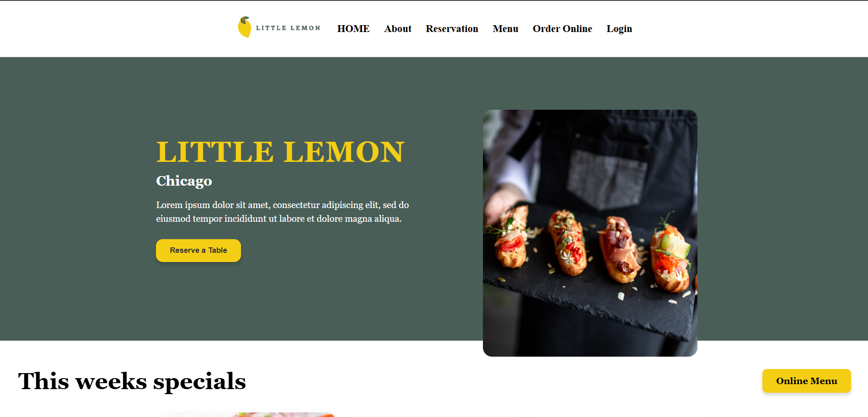Open the About page link
The height and width of the screenshot is (417, 868).
(x=398, y=28)
